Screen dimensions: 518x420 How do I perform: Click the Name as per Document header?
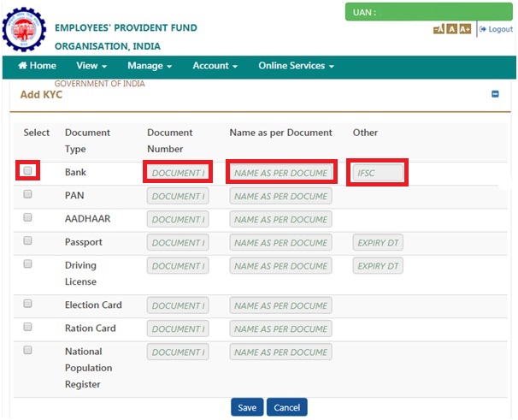click(281, 133)
